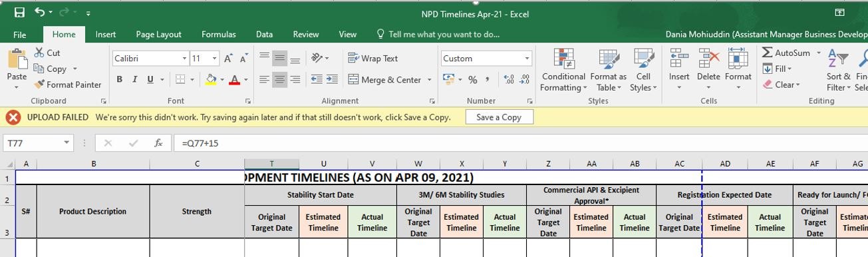Screen dimensions: 868x257
Task: Click the Save a Copy button
Action: (x=499, y=117)
